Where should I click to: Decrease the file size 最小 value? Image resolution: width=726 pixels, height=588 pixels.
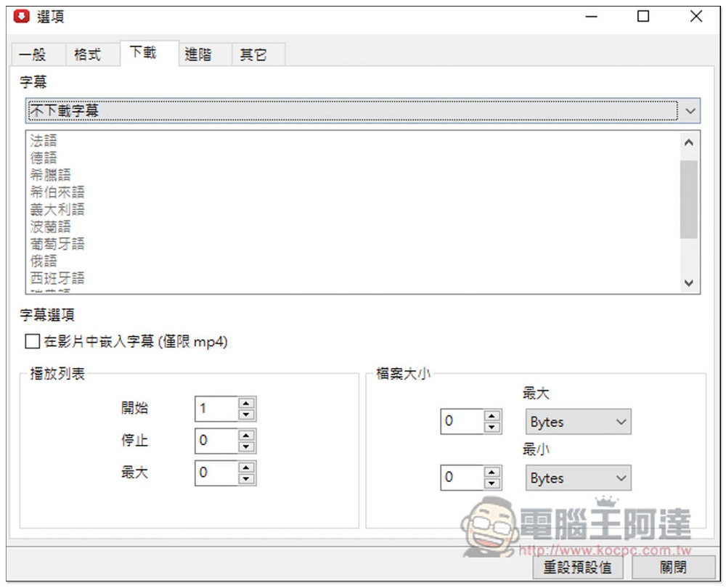tap(492, 483)
